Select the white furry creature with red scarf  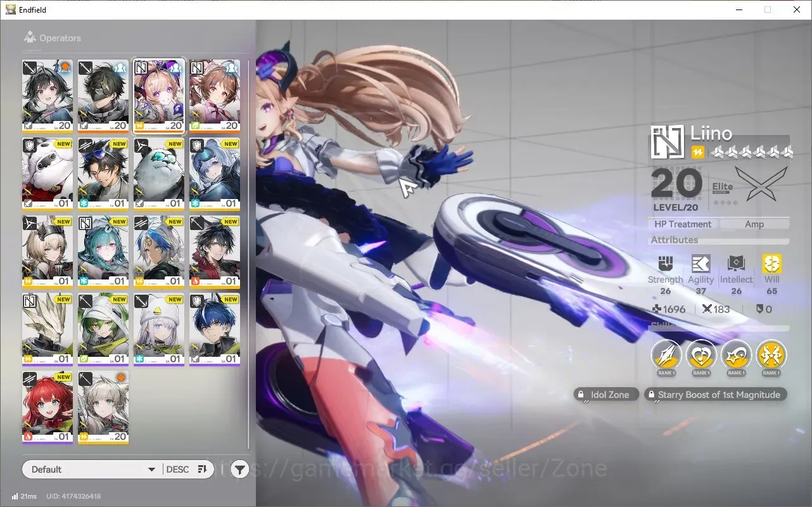48,174
